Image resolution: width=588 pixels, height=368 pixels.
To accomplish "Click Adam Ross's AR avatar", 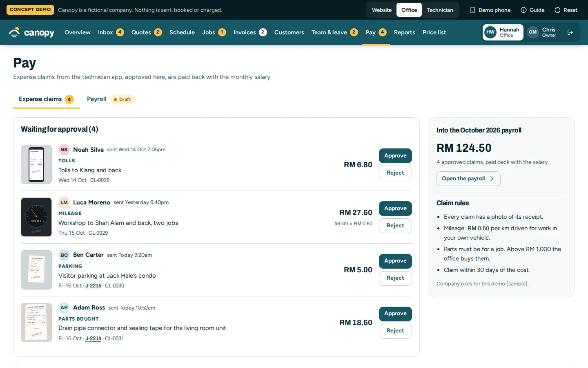I will coord(64,307).
